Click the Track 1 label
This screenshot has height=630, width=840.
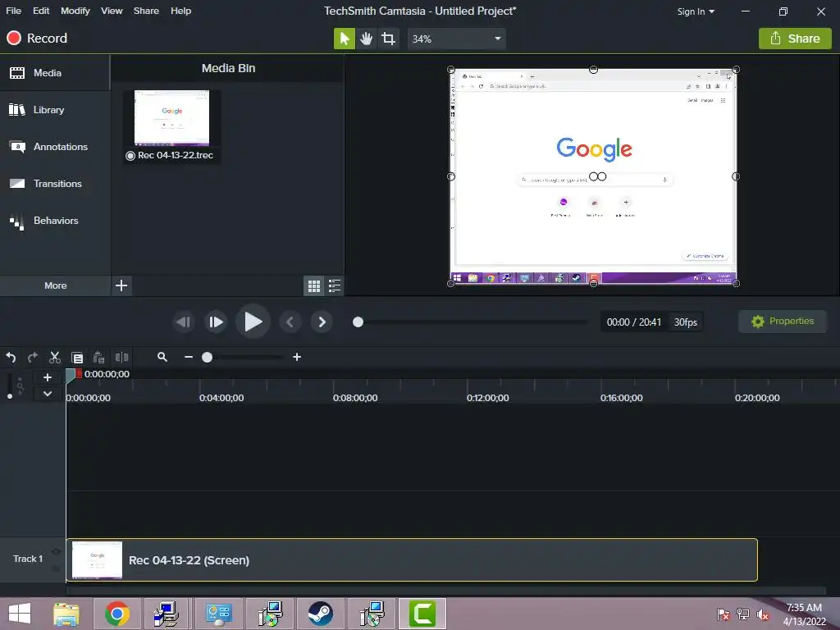click(x=28, y=559)
